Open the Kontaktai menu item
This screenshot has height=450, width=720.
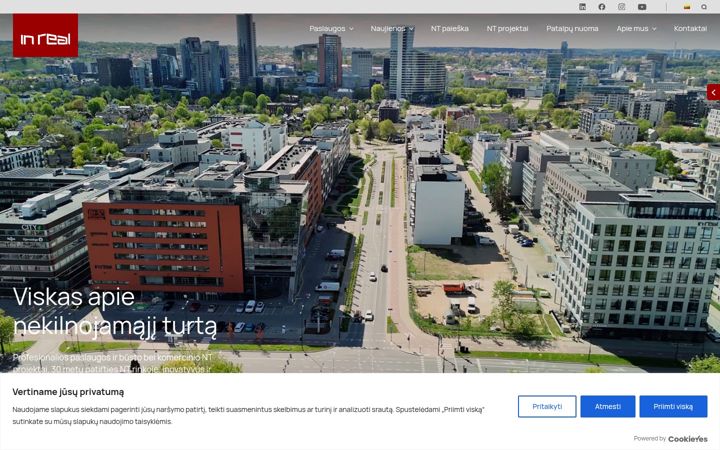tap(690, 28)
